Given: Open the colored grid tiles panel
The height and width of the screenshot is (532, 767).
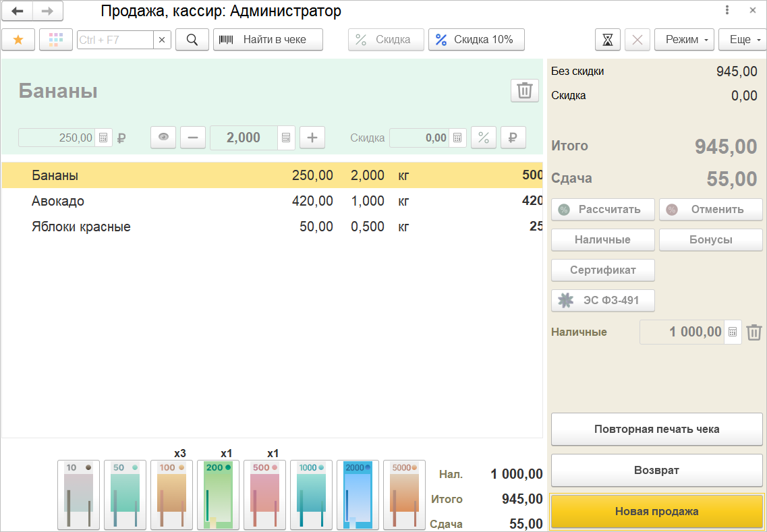Looking at the screenshot, I should coord(56,40).
